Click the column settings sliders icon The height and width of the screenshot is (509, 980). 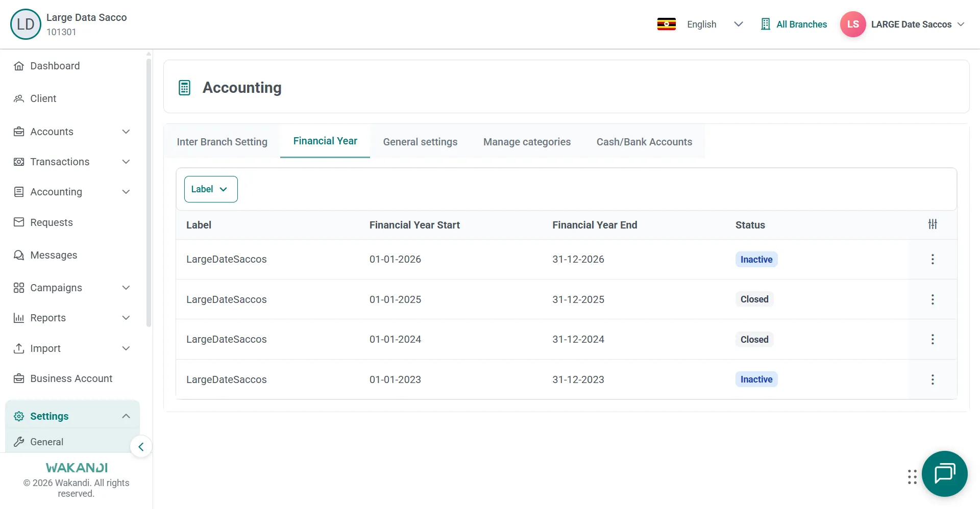click(933, 224)
